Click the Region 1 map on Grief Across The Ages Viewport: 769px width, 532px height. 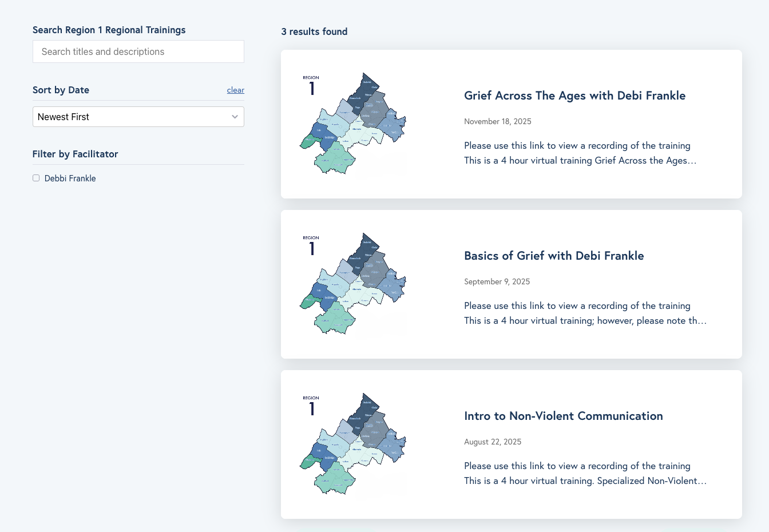[352, 124]
